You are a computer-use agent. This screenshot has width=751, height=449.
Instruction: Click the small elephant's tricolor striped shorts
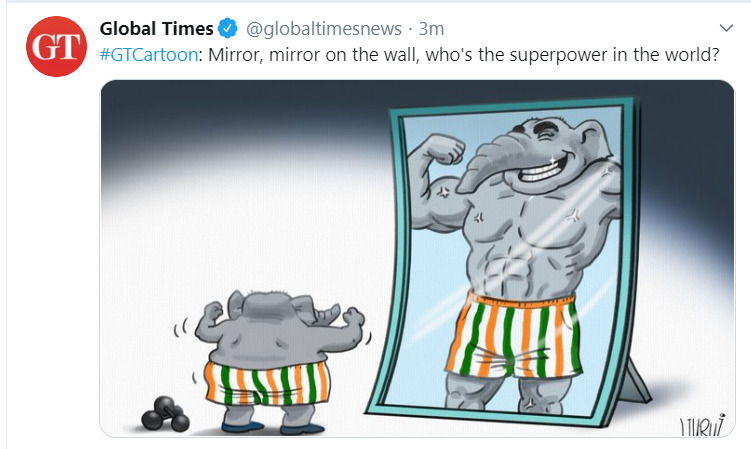pos(267,383)
